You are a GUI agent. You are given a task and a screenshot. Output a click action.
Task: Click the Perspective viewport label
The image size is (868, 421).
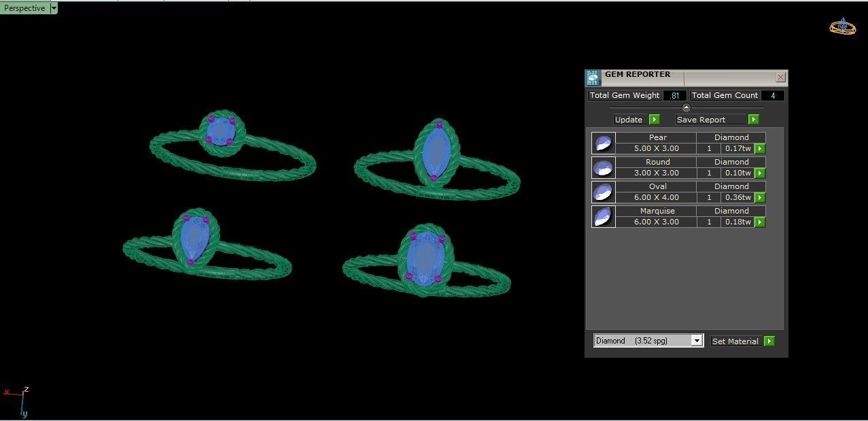tap(24, 8)
